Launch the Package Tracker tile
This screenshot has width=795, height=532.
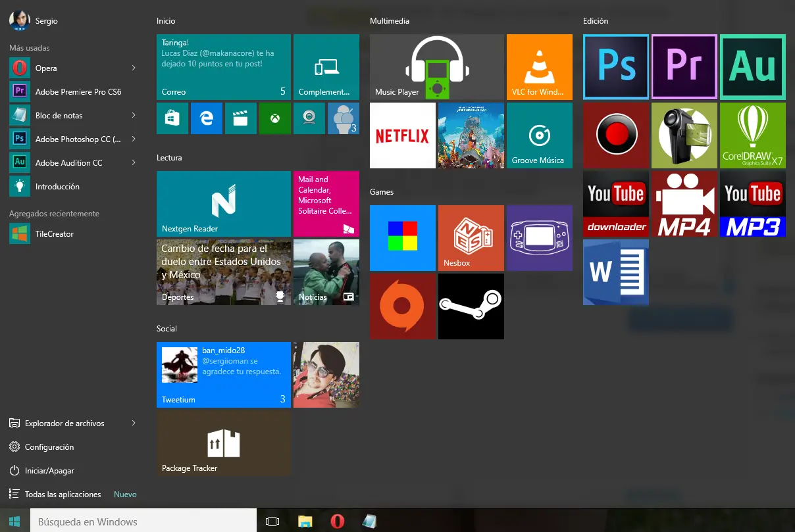click(x=224, y=443)
